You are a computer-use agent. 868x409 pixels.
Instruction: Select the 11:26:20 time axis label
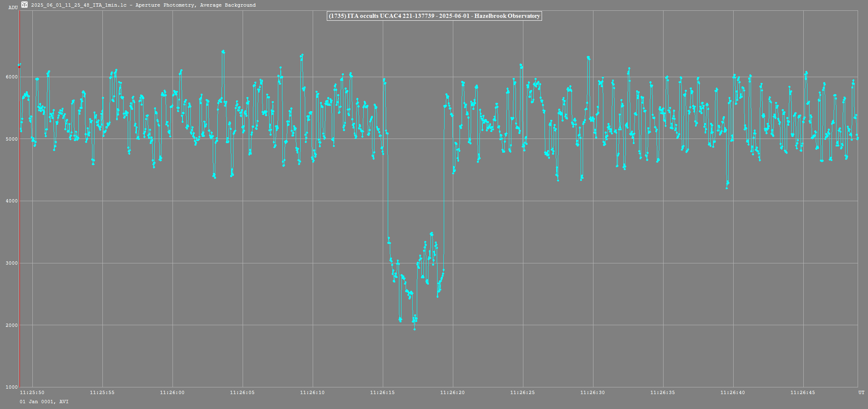(452, 392)
